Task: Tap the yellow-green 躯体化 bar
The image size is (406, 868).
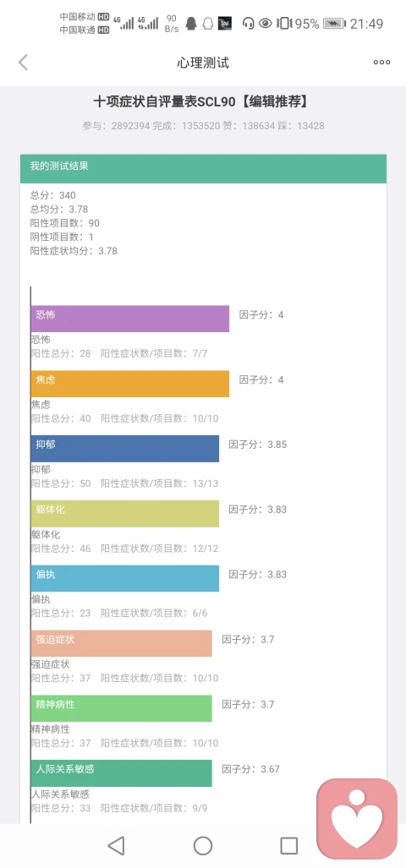Action: [x=125, y=514]
